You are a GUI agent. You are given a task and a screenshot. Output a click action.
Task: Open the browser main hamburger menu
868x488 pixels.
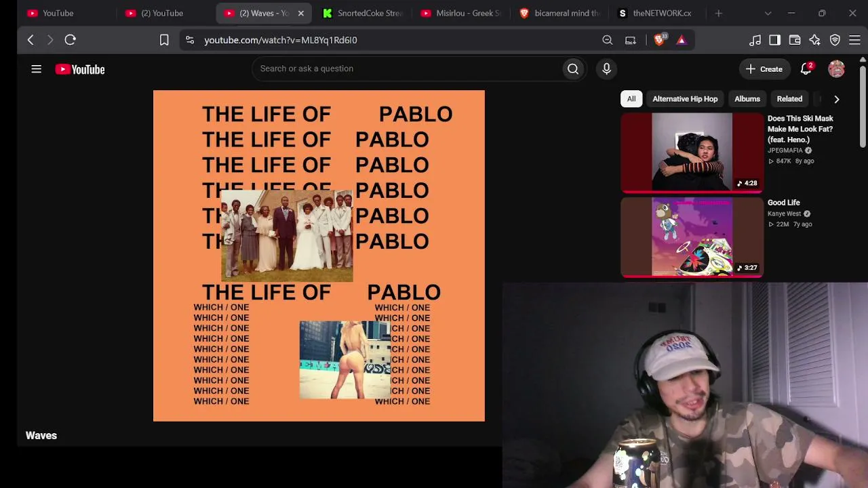pyautogui.click(x=854, y=40)
